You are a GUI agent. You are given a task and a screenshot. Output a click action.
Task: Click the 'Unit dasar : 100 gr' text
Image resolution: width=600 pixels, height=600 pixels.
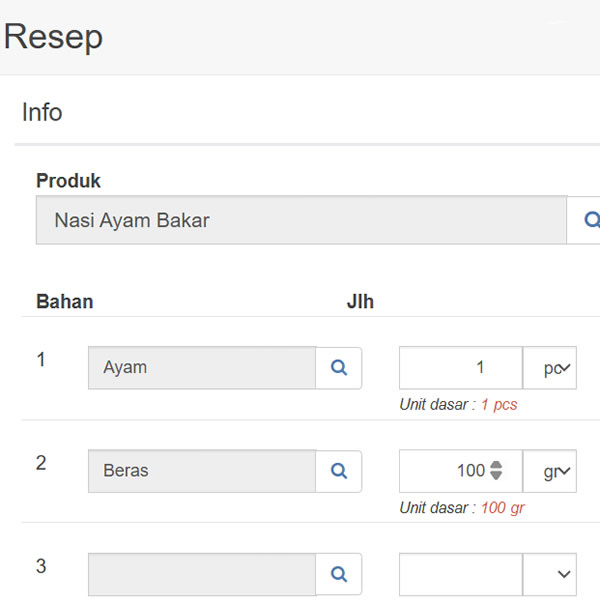[462, 508]
